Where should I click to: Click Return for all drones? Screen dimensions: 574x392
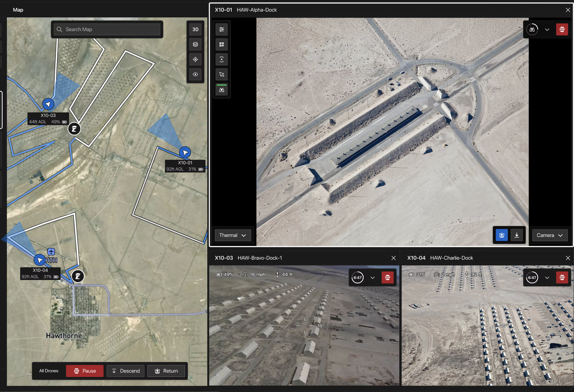[x=166, y=371]
